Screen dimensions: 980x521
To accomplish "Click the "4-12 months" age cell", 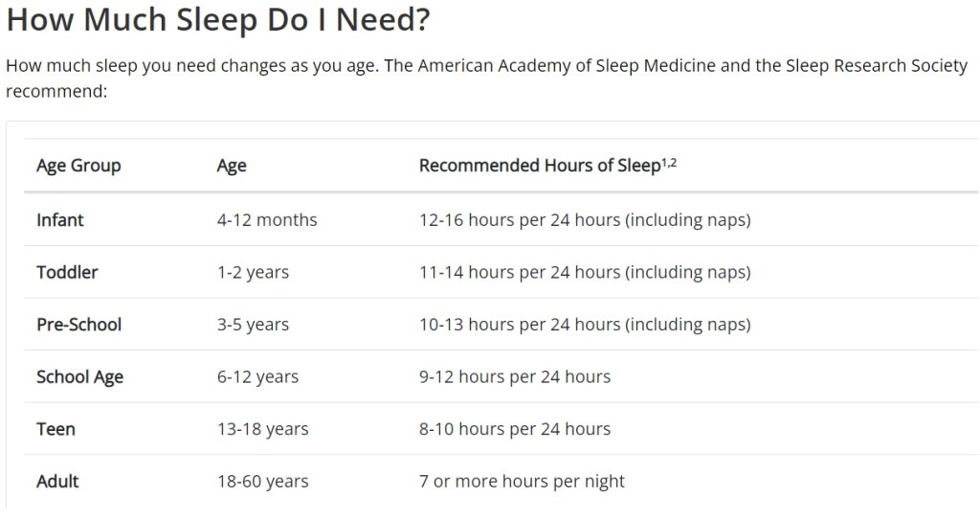I will [x=267, y=220].
